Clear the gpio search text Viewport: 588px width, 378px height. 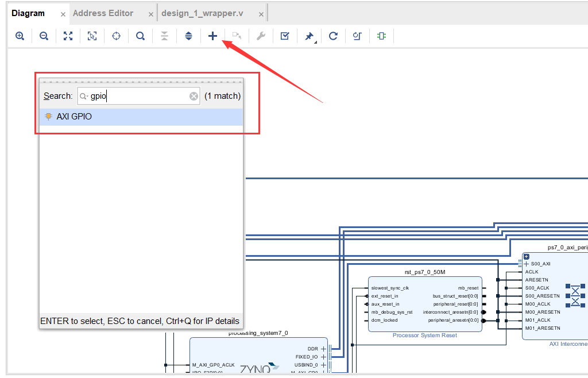pyautogui.click(x=194, y=97)
